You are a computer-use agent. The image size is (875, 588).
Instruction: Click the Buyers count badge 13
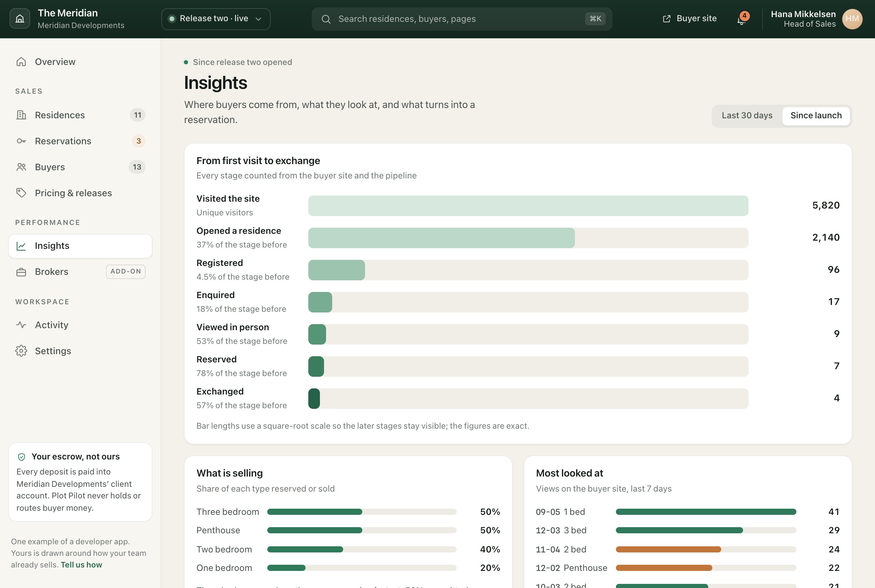pyautogui.click(x=137, y=167)
